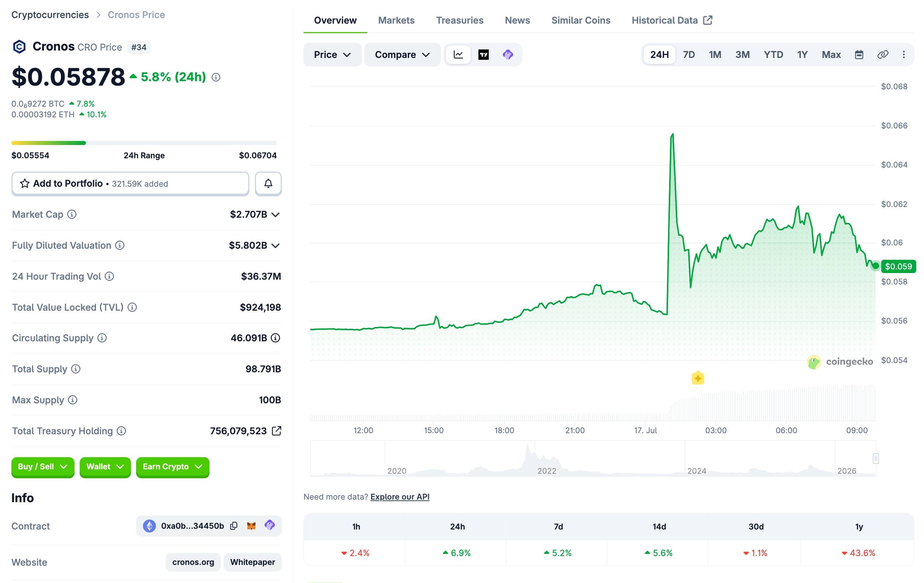The width and height of the screenshot is (924, 583).
Task: Click the yellow star event marker on chart
Action: [x=698, y=379]
